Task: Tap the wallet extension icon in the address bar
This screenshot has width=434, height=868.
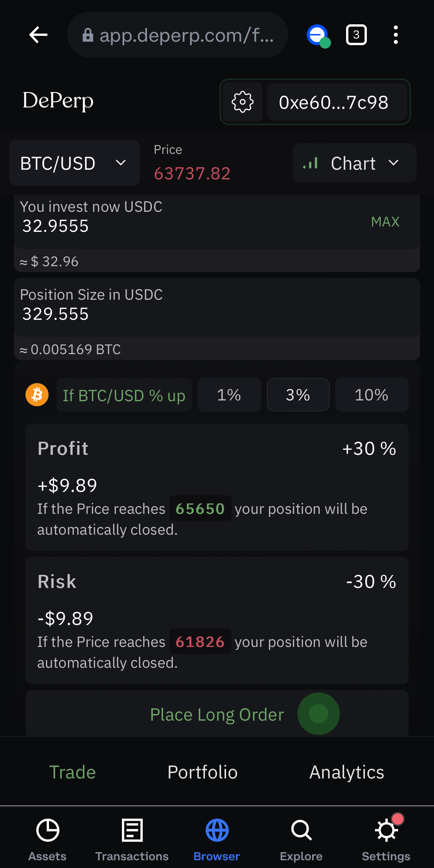Action: (318, 36)
